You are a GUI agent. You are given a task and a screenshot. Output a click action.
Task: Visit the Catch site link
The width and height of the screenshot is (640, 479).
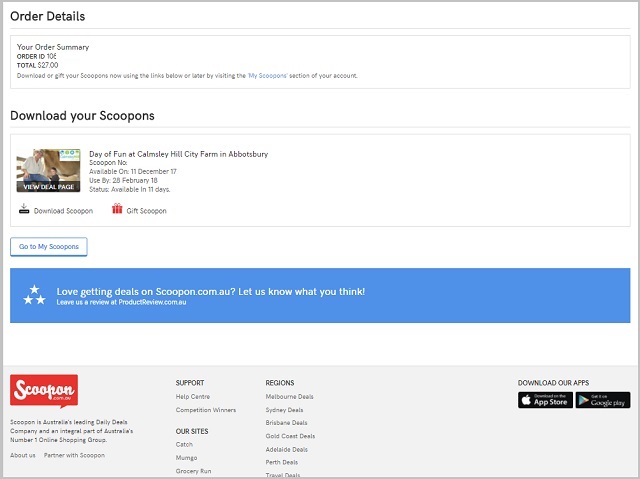coord(184,444)
